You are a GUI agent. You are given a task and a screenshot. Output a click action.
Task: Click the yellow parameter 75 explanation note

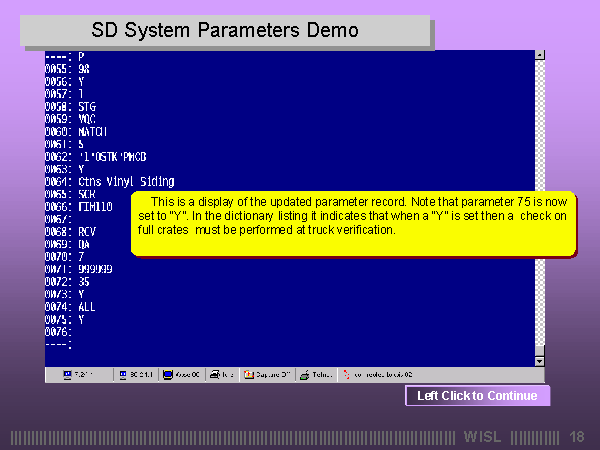[x=355, y=222]
